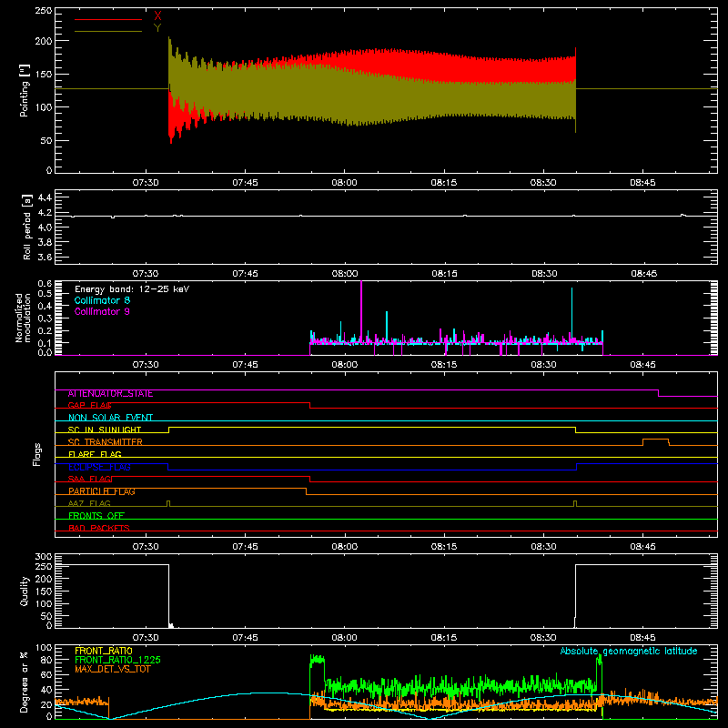Select the SC_TRANSMITTER flag label
The image size is (728, 728).
[105, 442]
